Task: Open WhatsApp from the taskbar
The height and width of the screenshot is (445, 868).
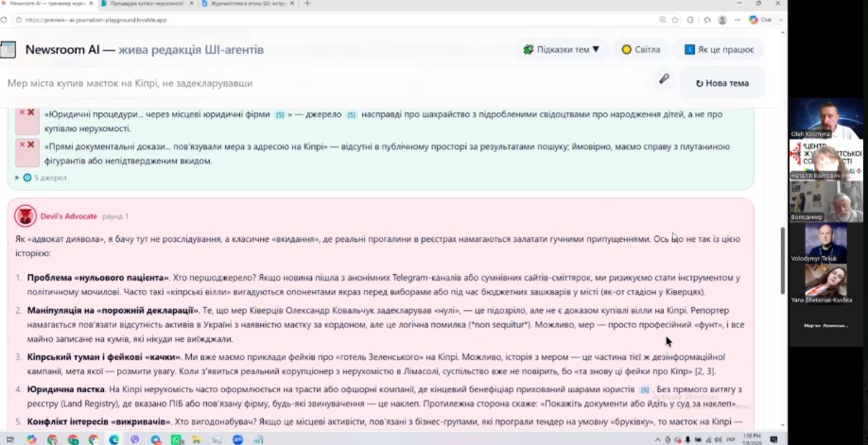Action: click(177, 439)
